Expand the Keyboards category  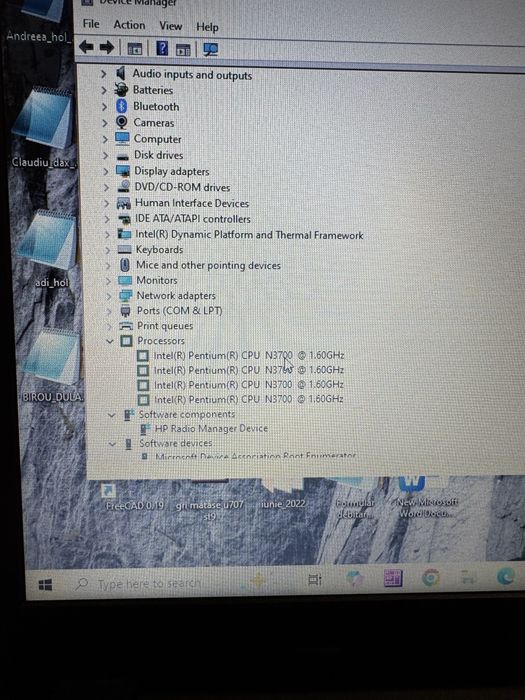click(108, 250)
